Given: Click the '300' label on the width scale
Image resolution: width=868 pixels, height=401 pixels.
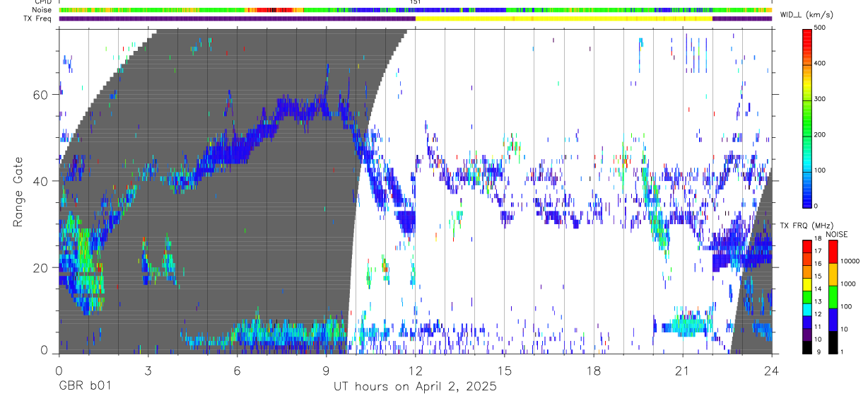Looking at the screenshot, I should [x=821, y=99].
